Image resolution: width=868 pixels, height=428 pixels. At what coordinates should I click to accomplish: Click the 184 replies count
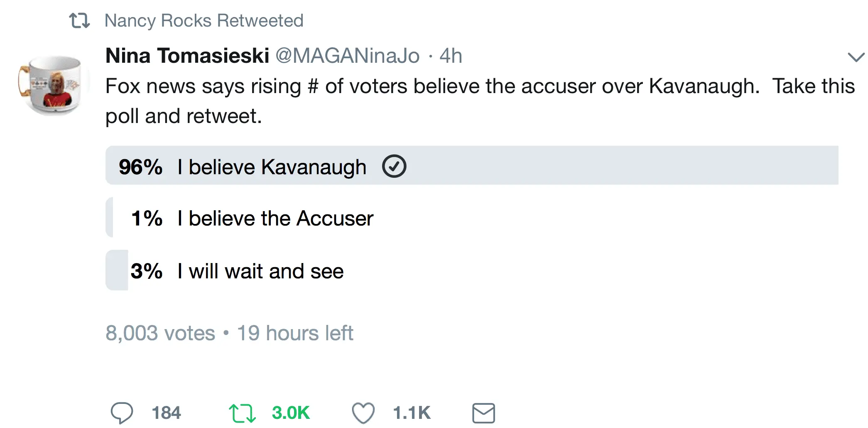click(166, 413)
